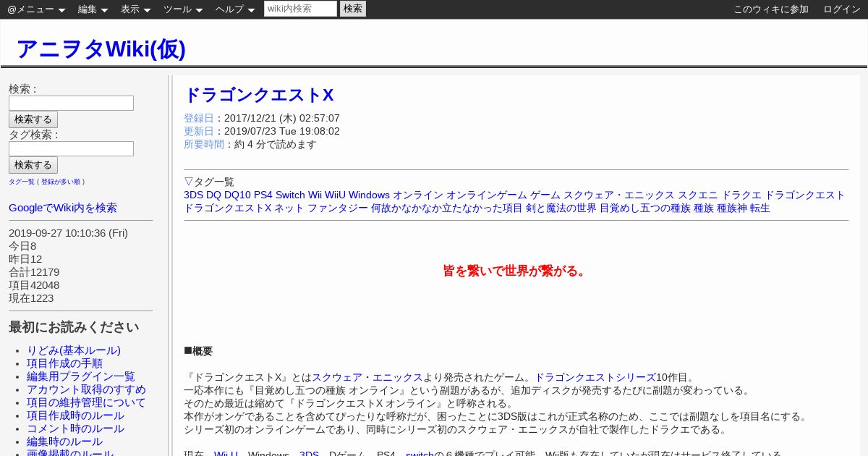Click the 検索 button in top bar
868x456 pixels.
pos(353,9)
